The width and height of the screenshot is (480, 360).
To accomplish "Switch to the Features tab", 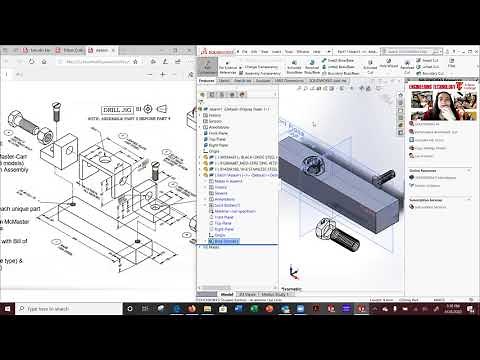I will pos(207,81).
